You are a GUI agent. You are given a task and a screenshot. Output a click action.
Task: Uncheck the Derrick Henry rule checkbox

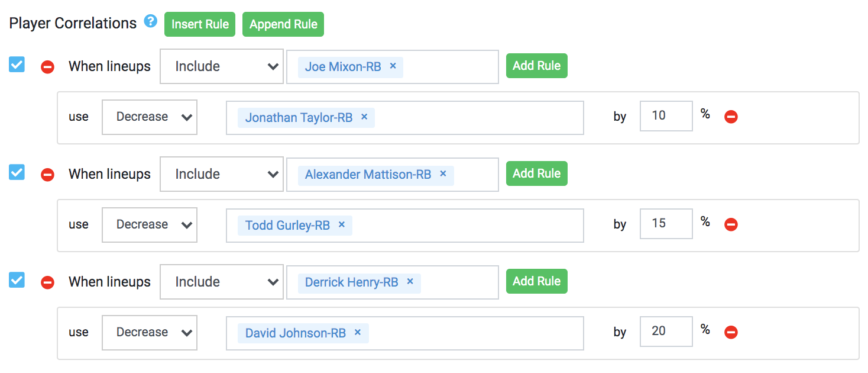(x=17, y=280)
